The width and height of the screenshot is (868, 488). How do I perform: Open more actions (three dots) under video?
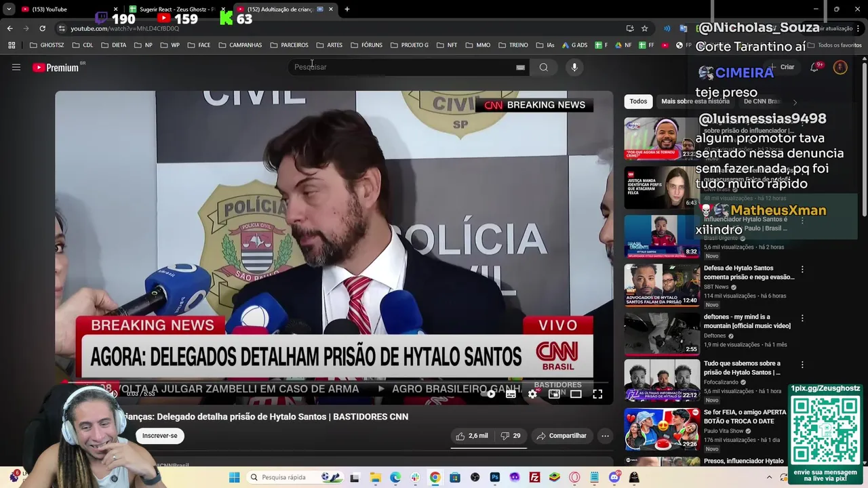pos(605,436)
